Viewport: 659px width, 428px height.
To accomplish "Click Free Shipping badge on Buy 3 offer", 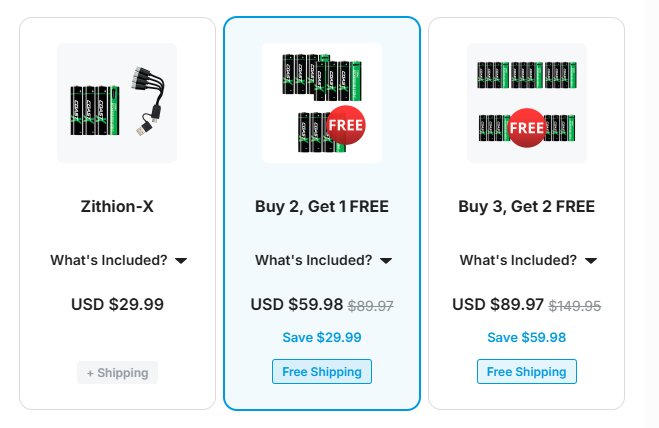I will pyautogui.click(x=526, y=372).
